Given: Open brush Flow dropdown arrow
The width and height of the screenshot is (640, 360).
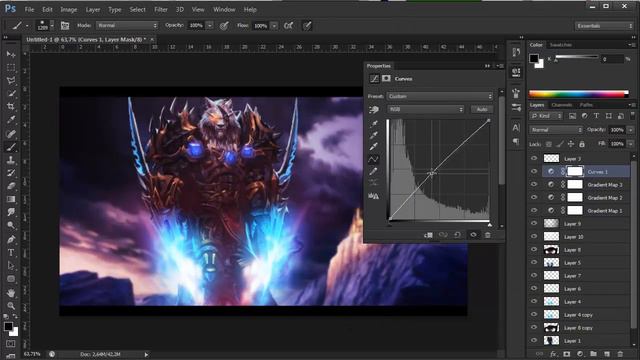Looking at the screenshot, I should pyautogui.click(x=274, y=26).
